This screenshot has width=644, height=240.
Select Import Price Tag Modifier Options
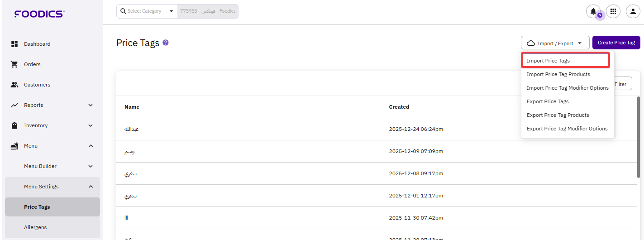[x=568, y=88]
